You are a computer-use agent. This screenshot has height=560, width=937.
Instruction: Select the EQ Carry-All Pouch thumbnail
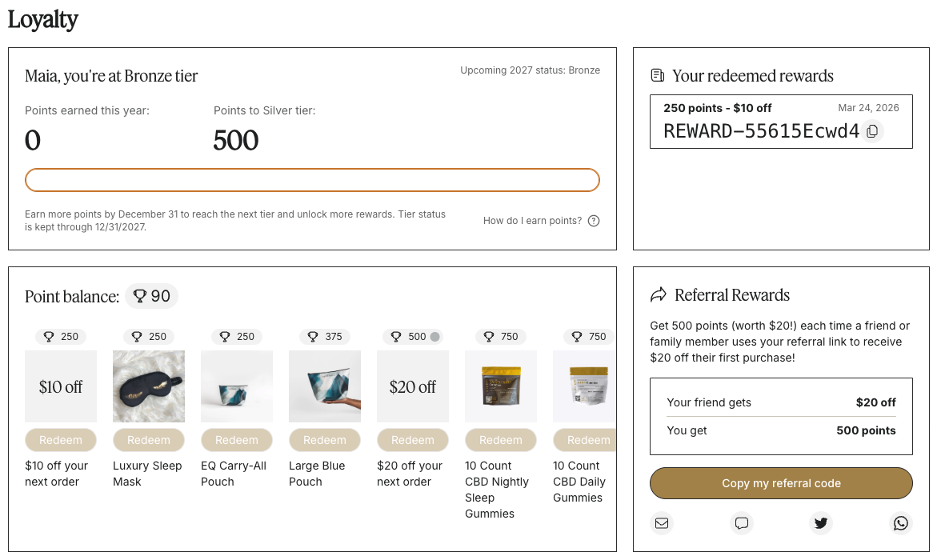[237, 386]
